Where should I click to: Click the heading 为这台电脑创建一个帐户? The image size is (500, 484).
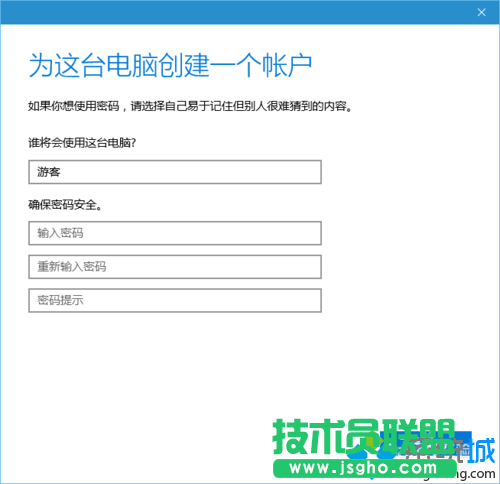point(170,65)
